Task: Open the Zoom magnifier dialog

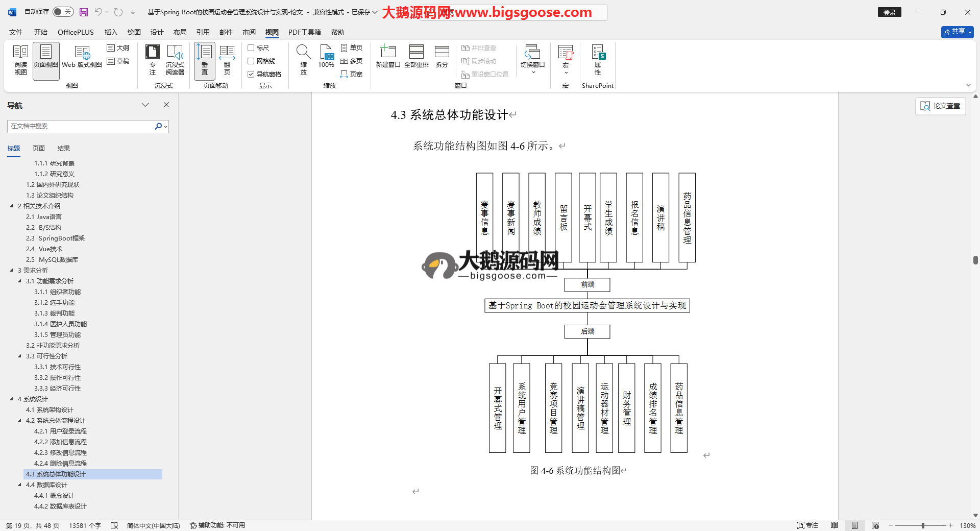Action: (303, 60)
